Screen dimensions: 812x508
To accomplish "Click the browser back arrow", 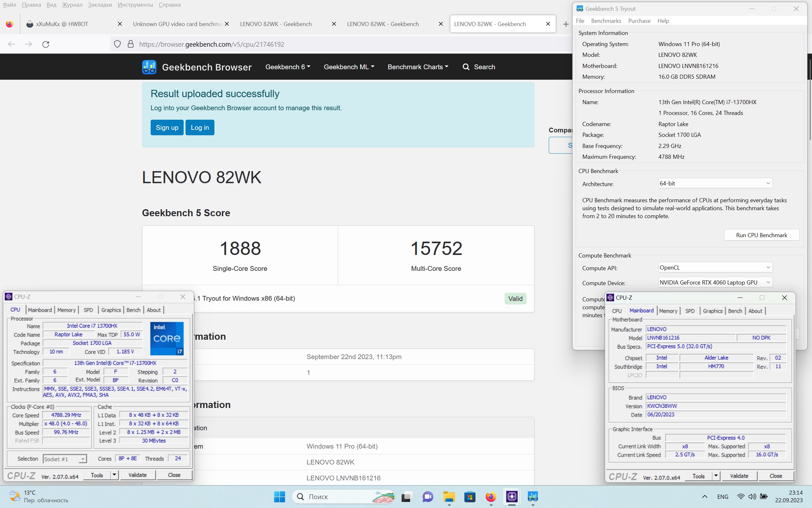I will tap(11, 44).
